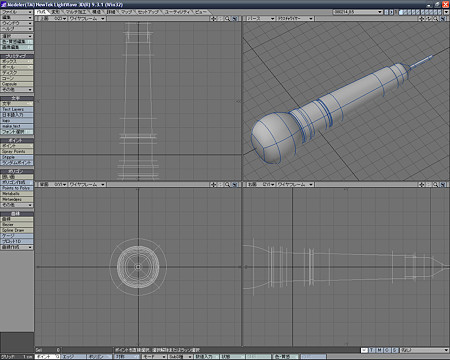Toggle the W weight map button
This screenshot has height=360, width=450.
(x=364, y=350)
